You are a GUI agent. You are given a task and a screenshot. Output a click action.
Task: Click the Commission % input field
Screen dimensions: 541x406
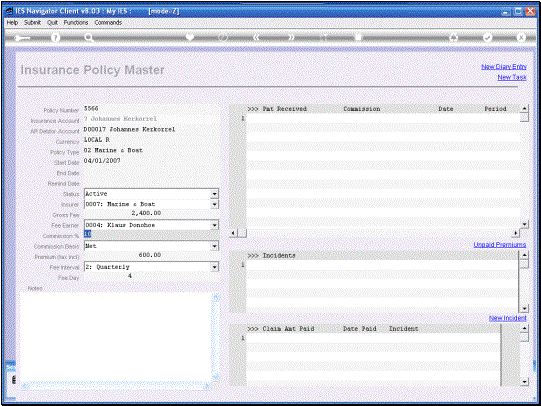[x=151, y=234]
